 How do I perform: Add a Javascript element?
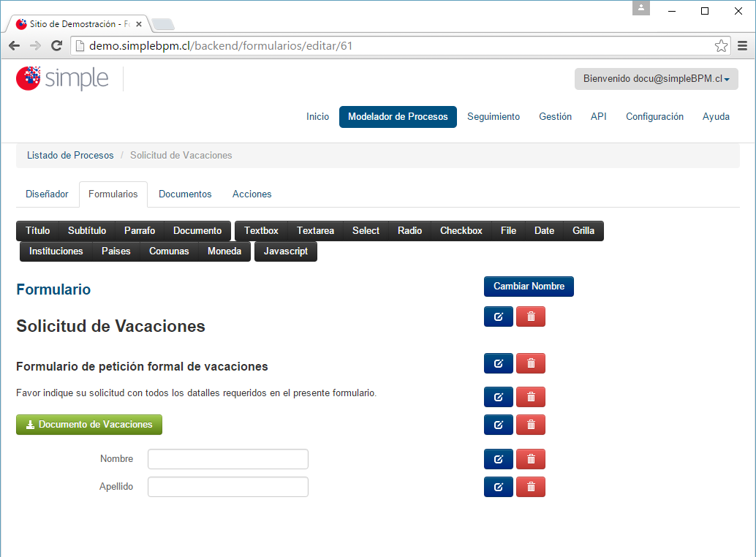click(285, 251)
